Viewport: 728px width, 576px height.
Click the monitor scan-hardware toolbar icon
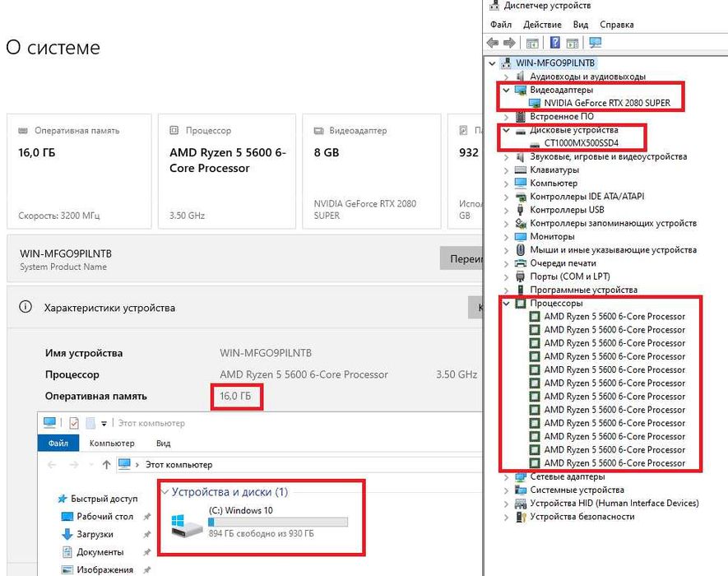(x=595, y=43)
